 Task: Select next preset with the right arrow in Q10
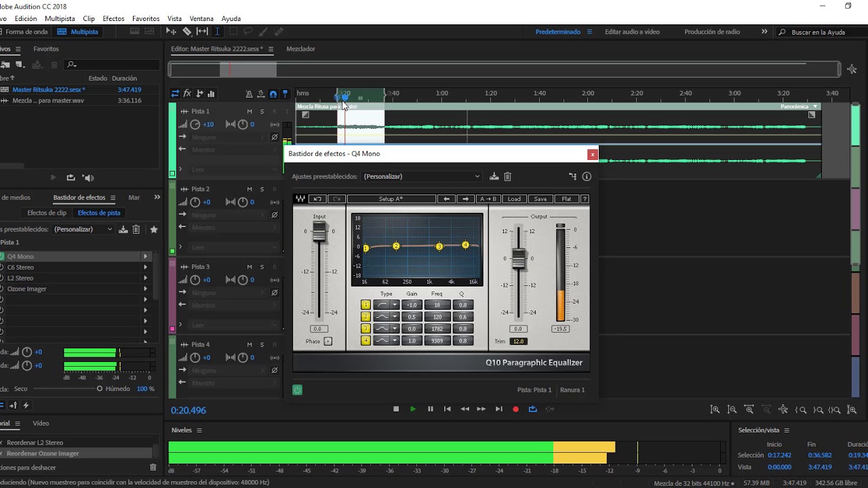point(465,199)
